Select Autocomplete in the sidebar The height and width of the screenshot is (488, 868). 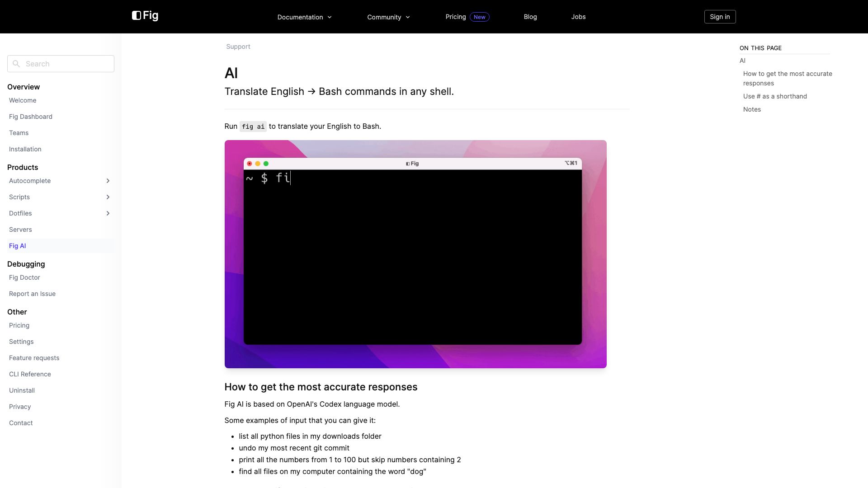(x=30, y=181)
